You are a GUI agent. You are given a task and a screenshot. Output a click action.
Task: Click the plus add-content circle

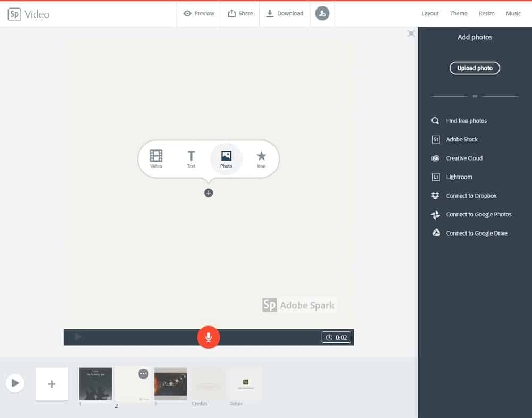(x=209, y=193)
